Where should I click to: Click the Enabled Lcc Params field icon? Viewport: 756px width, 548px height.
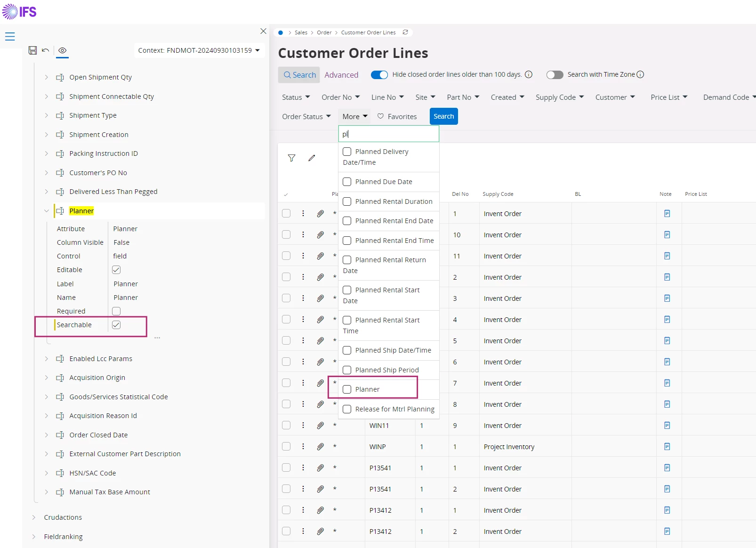click(x=60, y=359)
